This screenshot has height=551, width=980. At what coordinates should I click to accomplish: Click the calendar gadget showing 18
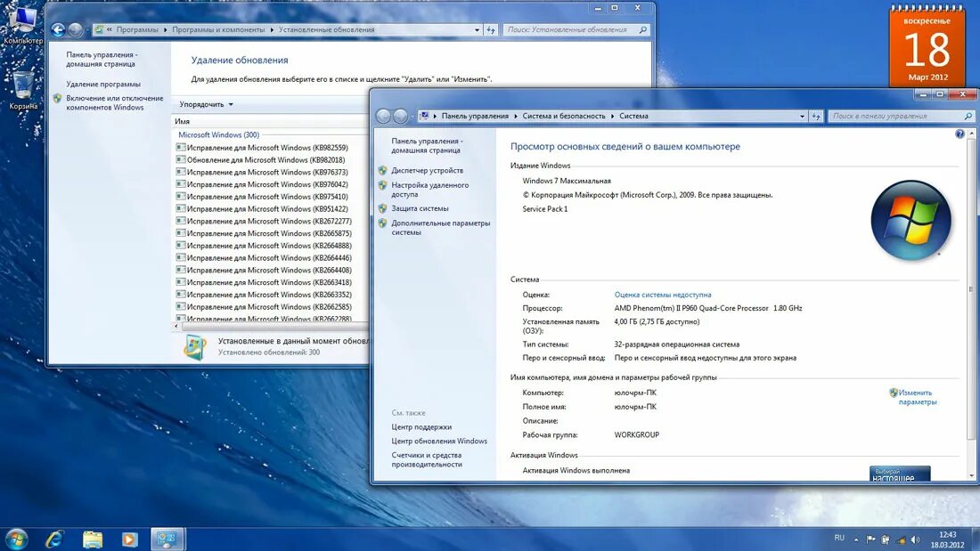point(927,46)
